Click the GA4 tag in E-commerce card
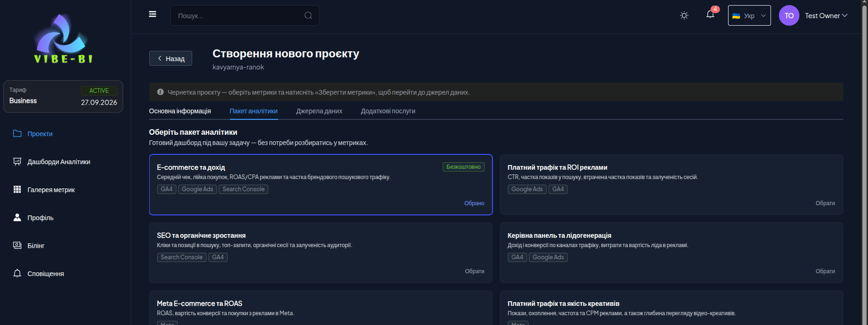The width and height of the screenshot is (868, 325). (x=167, y=189)
